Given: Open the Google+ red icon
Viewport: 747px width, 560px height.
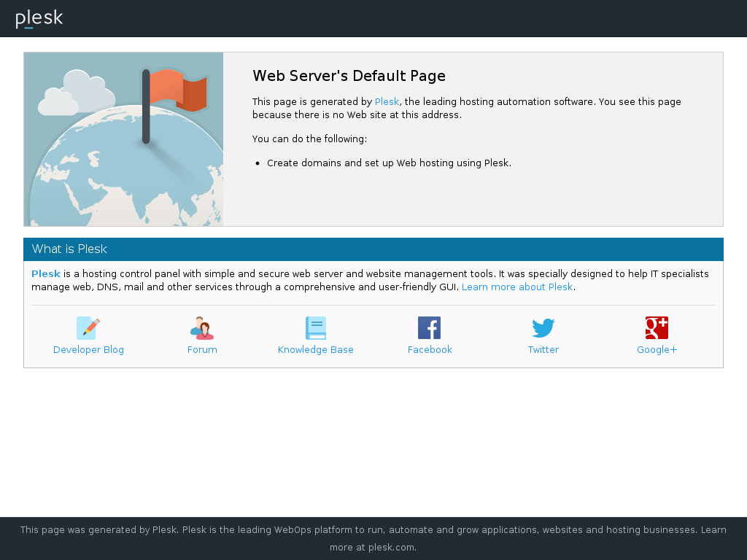Looking at the screenshot, I should tap(657, 327).
